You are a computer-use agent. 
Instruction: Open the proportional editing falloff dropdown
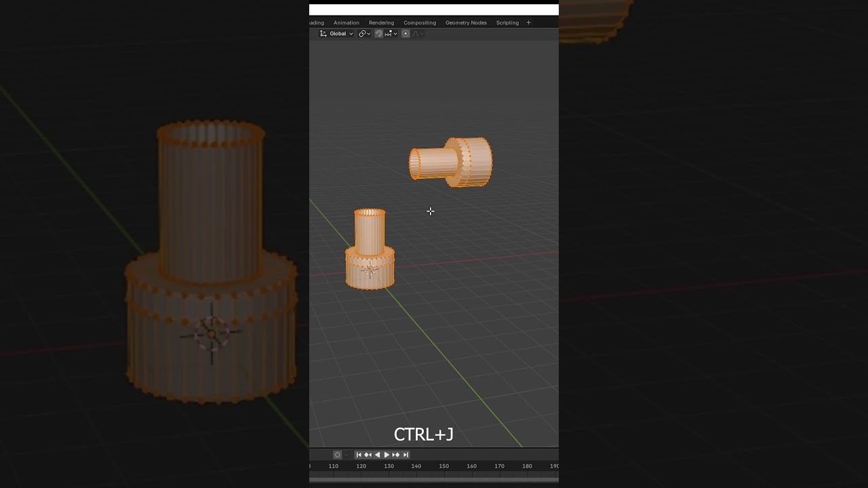pos(418,34)
